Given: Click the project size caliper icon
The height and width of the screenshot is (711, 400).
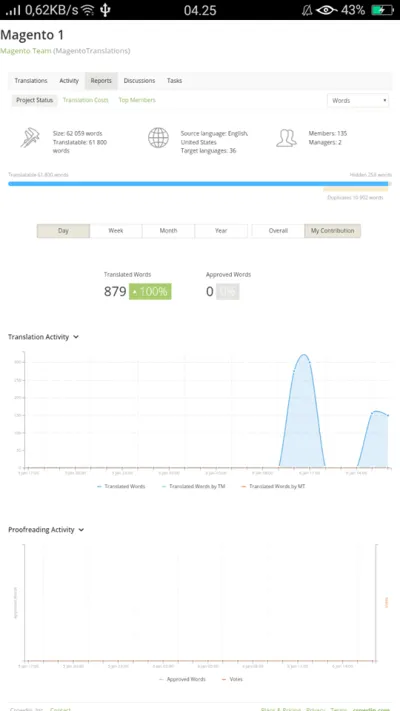Looking at the screenshot, I should [x=30, y=138].
